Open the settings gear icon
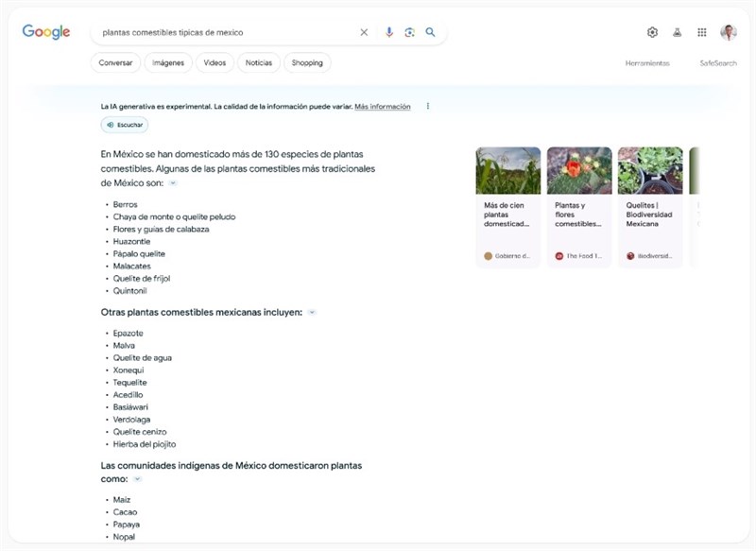Viewport: 756px width, 551px height. pyautogui.click(x=652, y=32)
